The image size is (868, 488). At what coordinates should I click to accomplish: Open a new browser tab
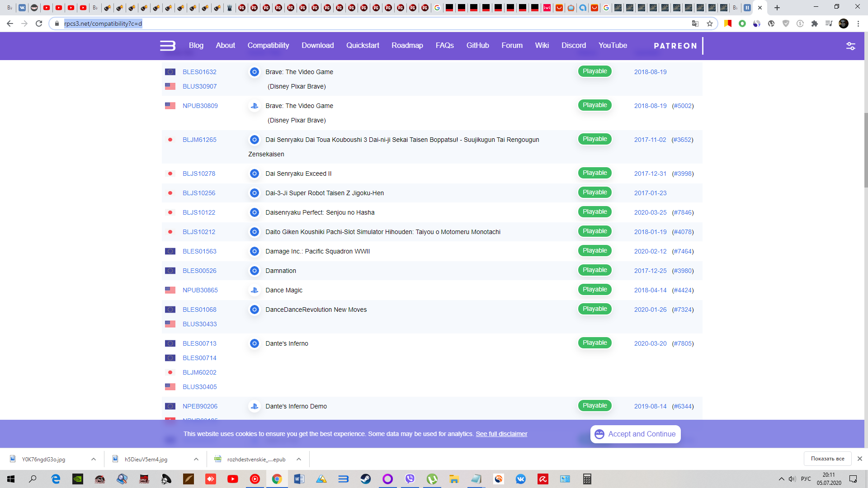coord(777,8)
